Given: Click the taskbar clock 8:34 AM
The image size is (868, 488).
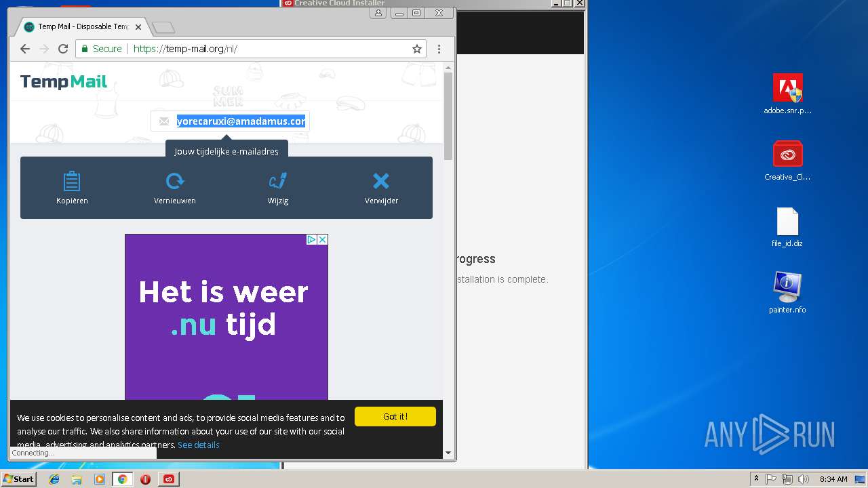Looking at the screenshot, I should click(x=833, y=479).
